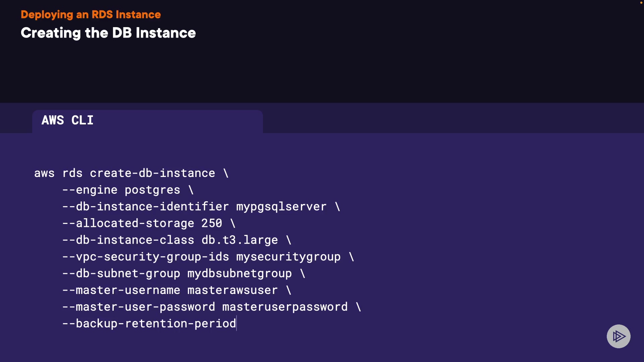Click the '--engine postgres' line
The width and height of the screenshot is (644, 362).
pos(127,190)
